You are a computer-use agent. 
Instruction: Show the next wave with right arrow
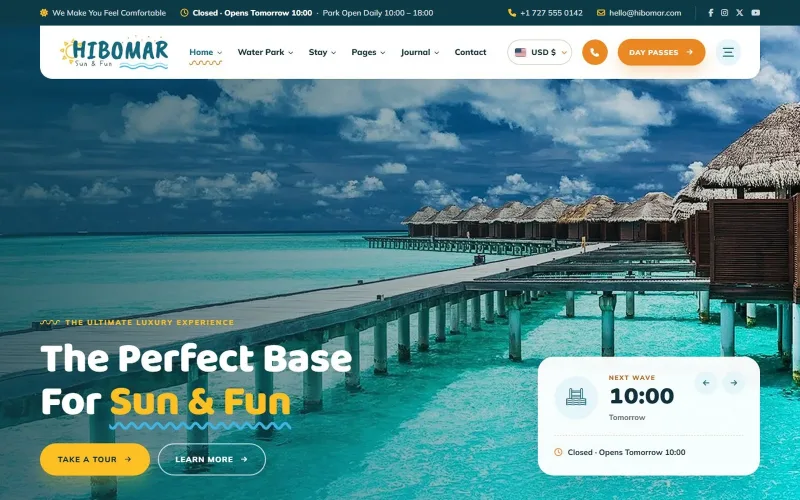[x=734, y=383]
